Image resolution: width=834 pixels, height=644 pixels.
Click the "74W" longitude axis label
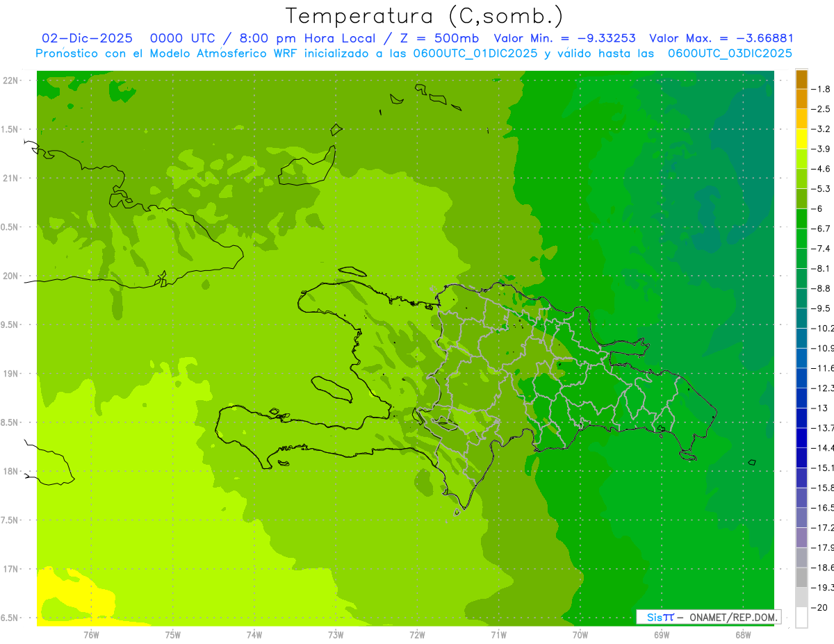[x=254, y=634]
